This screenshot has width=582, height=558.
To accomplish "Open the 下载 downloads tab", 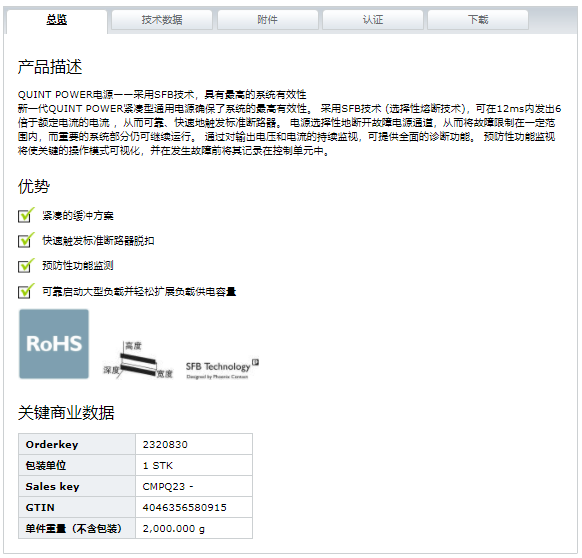I will (478, 20).
